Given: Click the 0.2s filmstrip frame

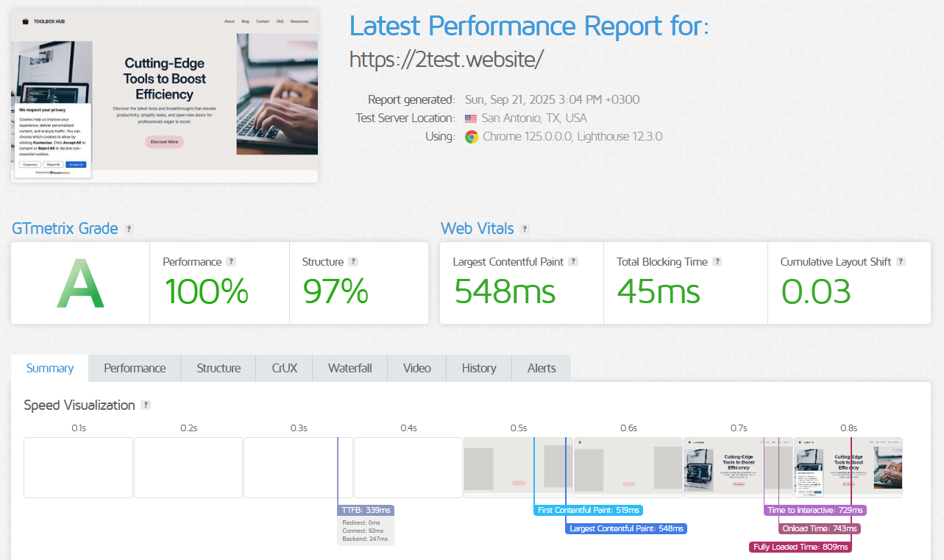Looking at the screenshot, I should tap(188, 468).
